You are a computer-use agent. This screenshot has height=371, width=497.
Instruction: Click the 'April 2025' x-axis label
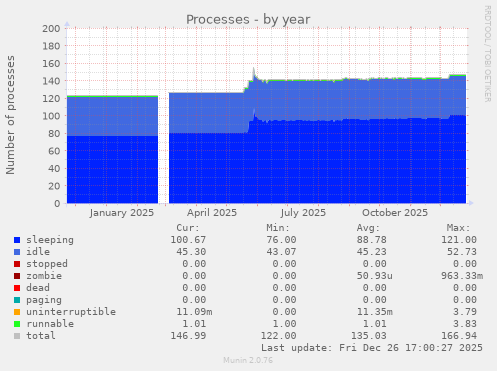[212, 213]
